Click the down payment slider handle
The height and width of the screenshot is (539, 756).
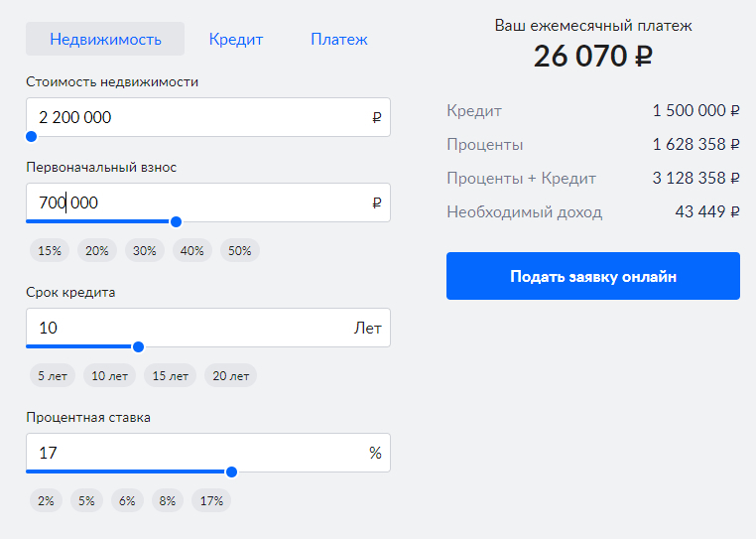176,221
